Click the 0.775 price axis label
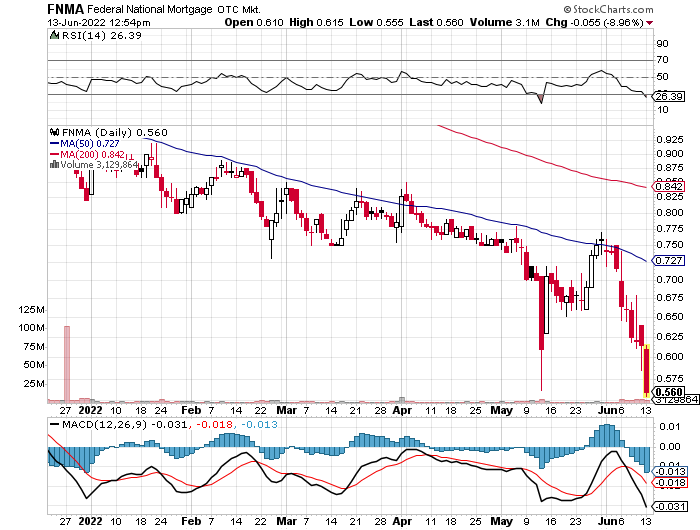Screen dimensions: 700x530 (x=670, y=229)
